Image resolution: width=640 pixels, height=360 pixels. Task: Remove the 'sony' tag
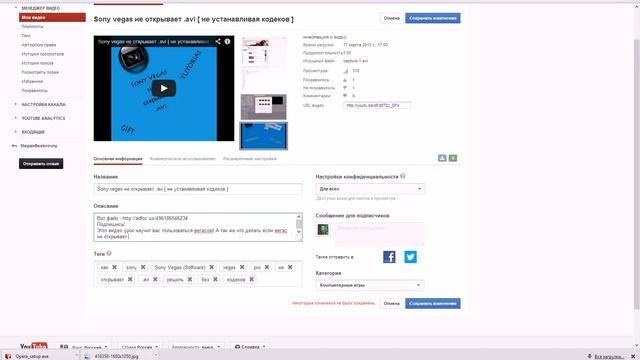pyautogui.click(x=143, y=267)
